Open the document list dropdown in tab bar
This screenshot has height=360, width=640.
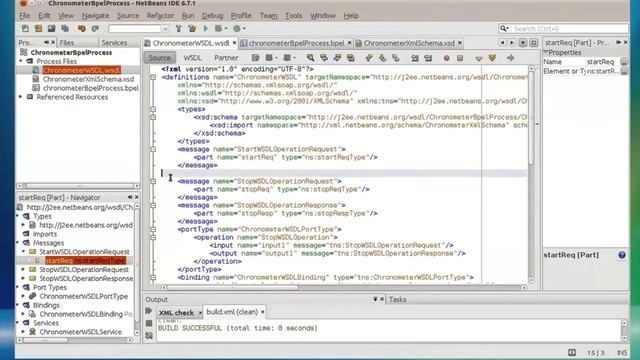coord(523,42)
